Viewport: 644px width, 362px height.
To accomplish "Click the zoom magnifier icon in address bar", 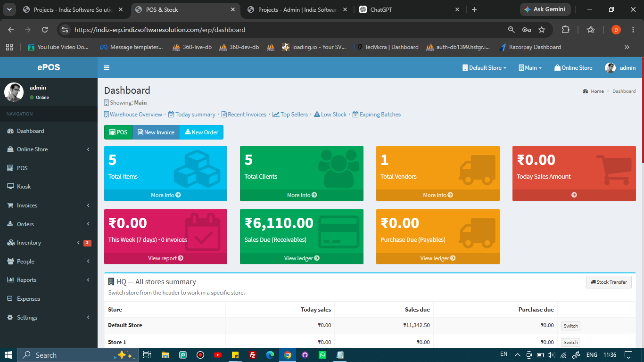I will 512,30.
